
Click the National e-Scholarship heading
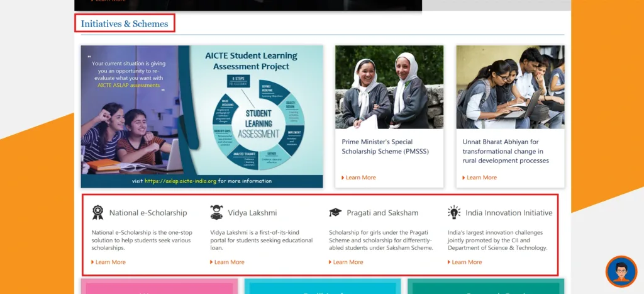tap(148, 213)
